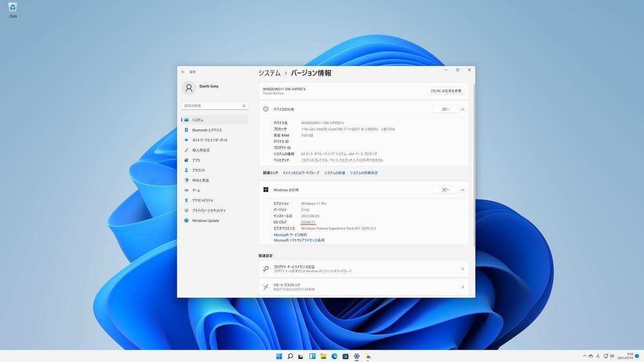Viewport: 644px width, 362px height.
Task: Open the Recycle Bin on the desktop
Action: [12, 9]
